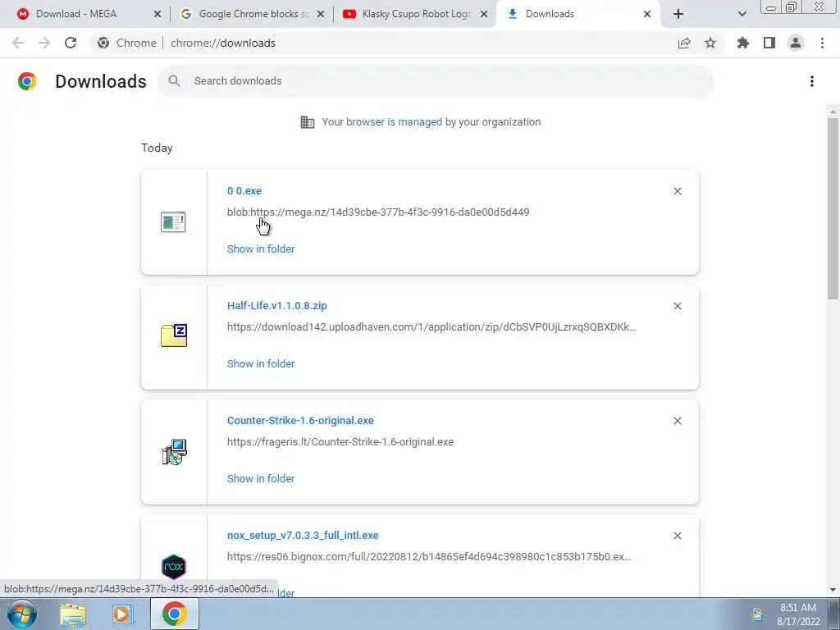Show Half-Life zip in folder
Viewport: 840px width, 630px height.
(261, 363)
